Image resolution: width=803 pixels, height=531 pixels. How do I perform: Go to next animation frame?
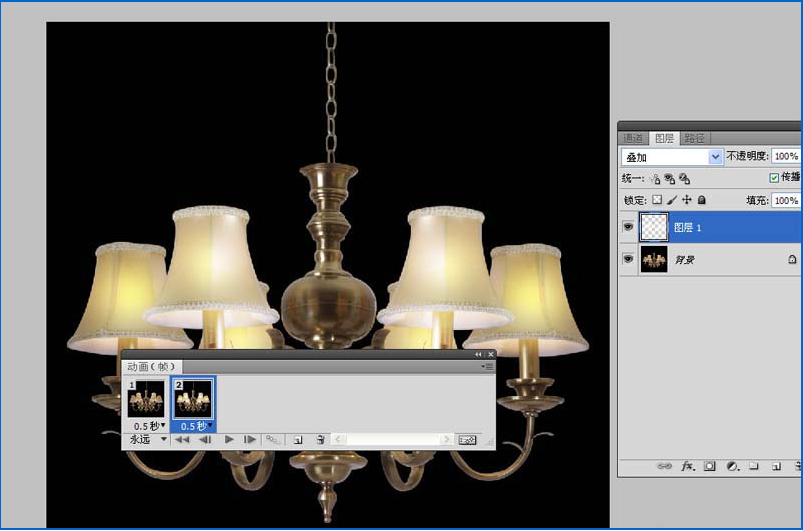[249, 439]
